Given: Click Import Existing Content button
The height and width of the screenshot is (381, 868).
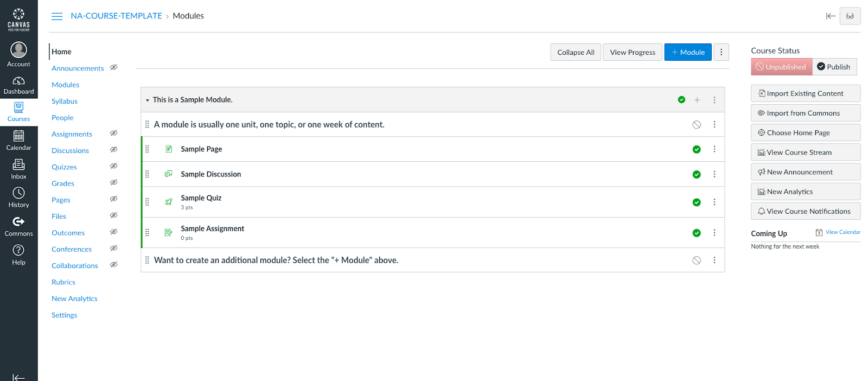Looking at the screenshot, I should 806,93.
